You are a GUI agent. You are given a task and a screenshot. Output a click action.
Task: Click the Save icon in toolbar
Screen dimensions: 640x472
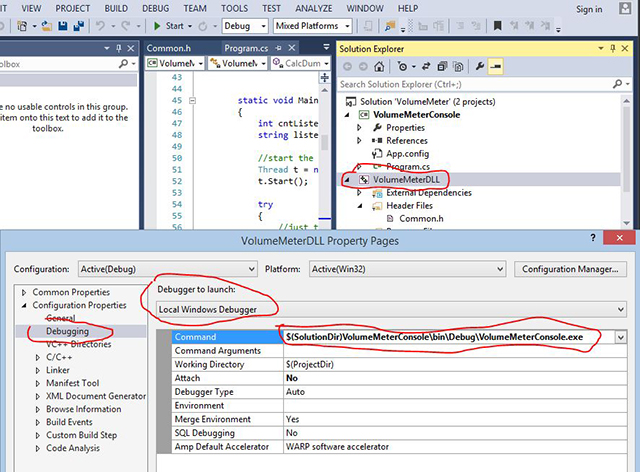click(x=62, y=26)
